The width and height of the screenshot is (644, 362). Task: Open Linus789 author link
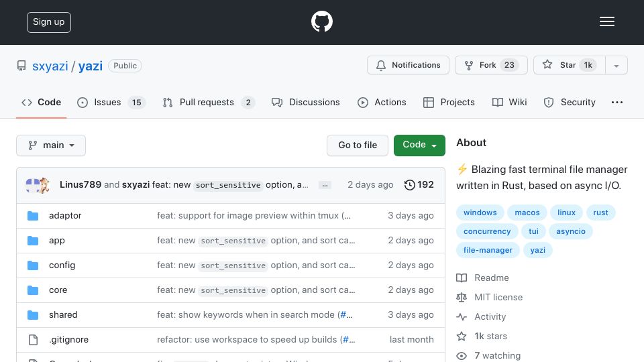tap(80, 185)
